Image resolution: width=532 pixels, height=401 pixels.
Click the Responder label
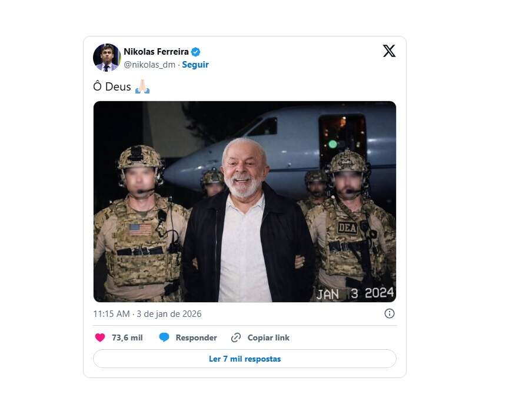(x=196, y=337)
